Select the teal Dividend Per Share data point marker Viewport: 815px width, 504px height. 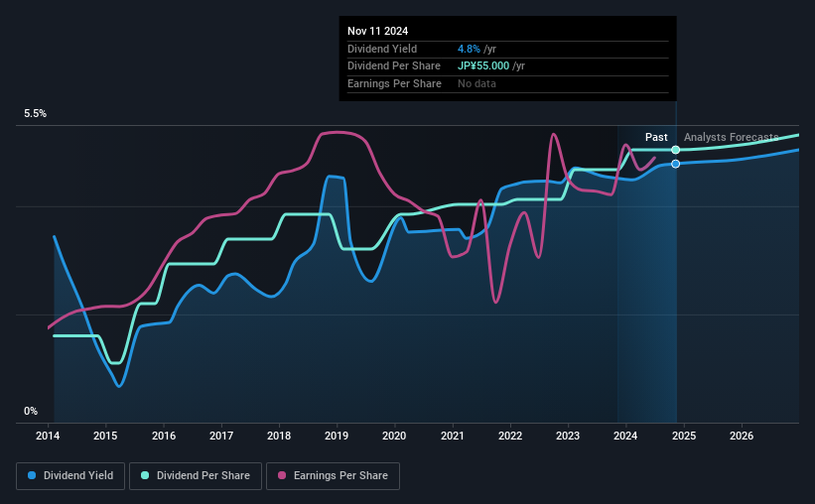pos(676,150)
